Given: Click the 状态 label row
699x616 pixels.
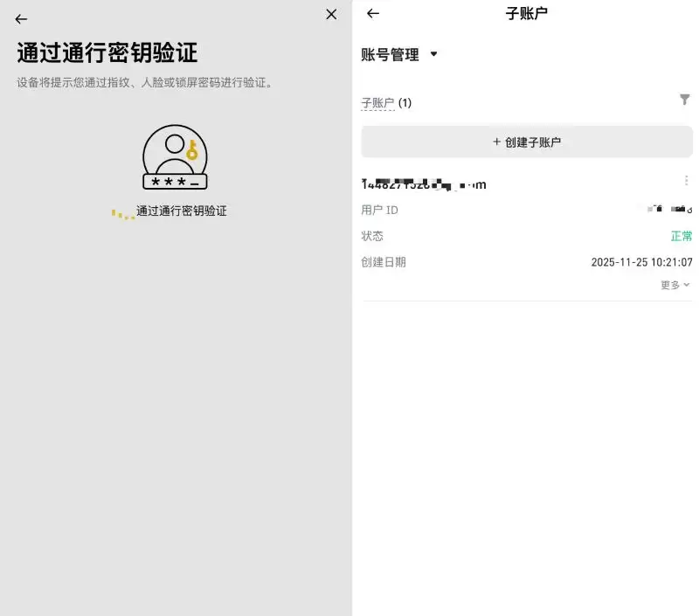Looking at the screenshot, I should (x=373, y=235).
